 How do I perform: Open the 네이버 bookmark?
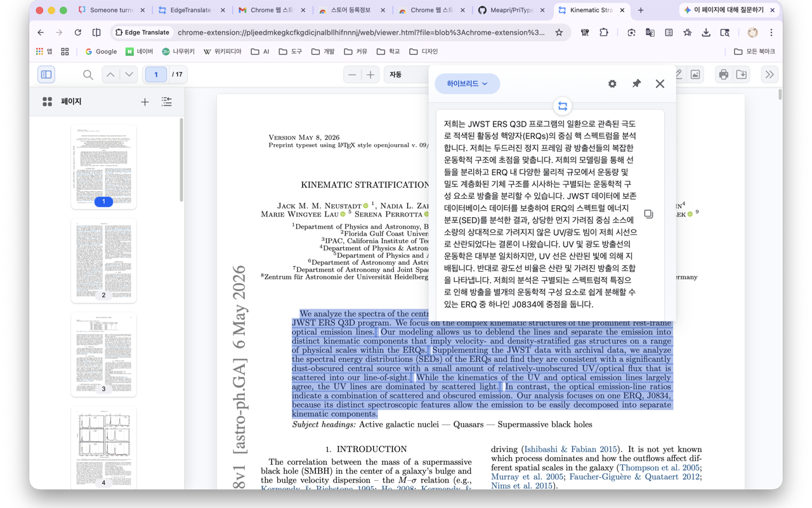tap(140, 51)
